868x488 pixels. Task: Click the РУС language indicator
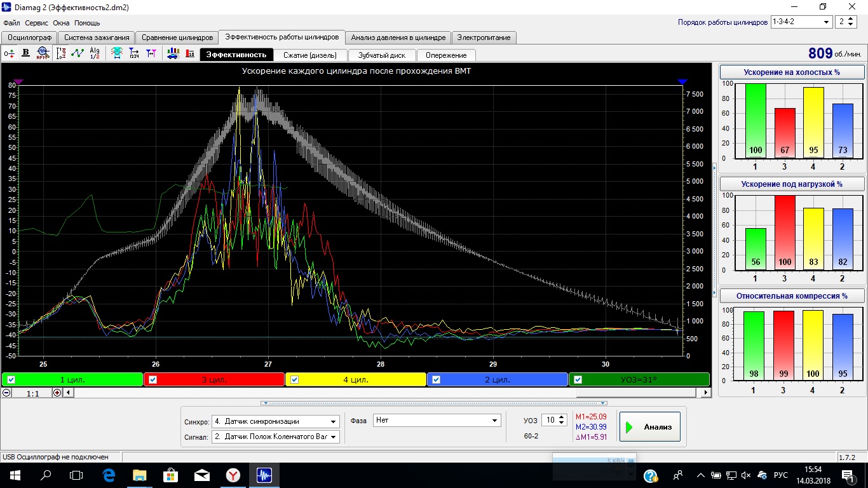780,475
